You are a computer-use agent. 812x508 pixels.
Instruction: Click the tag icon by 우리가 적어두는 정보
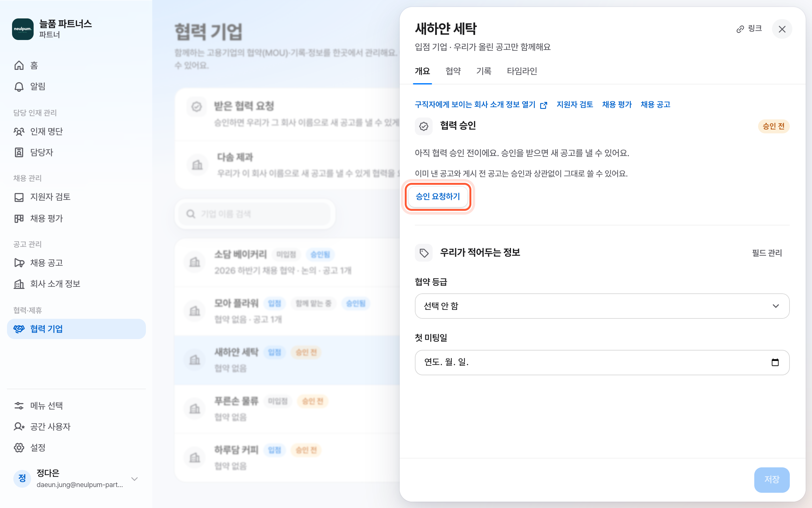(424, 253)
